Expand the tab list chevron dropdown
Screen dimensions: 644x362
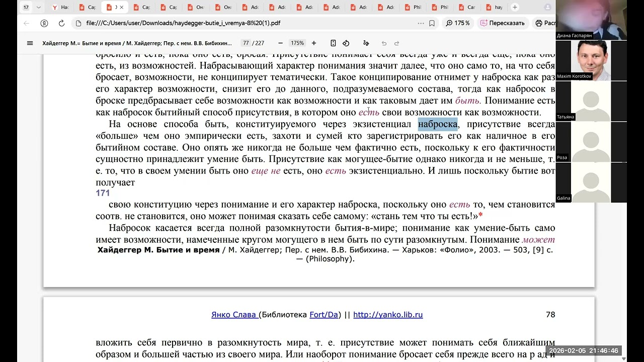coord(39,8)
